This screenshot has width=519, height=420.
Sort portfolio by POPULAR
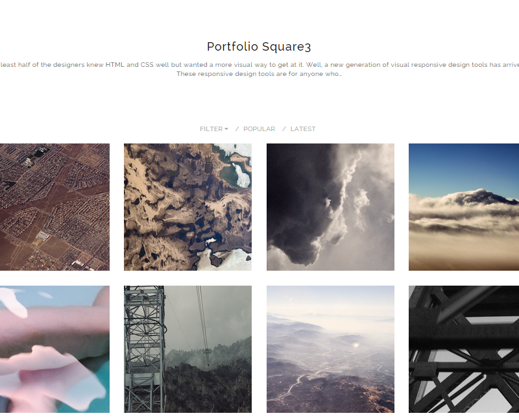click(x=259, y=129)
